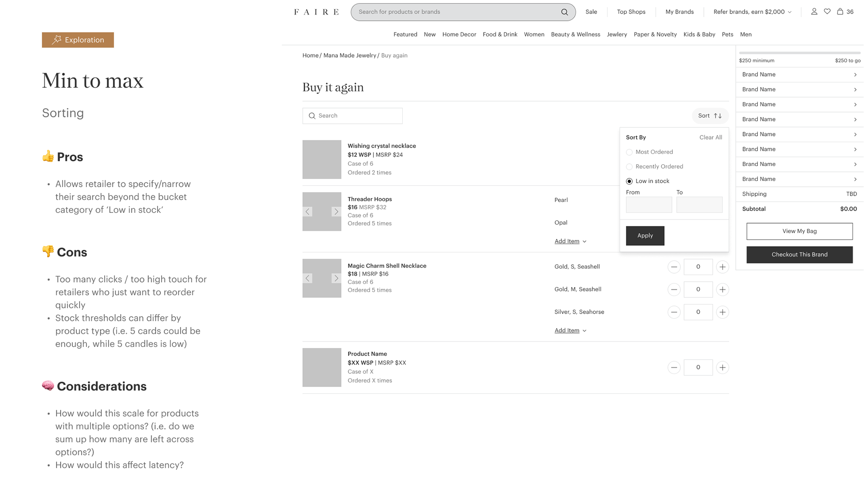Viewport: 864px width, 504px height.
Task: Go to Paper & Novelty category
Action: pos(655,34)
